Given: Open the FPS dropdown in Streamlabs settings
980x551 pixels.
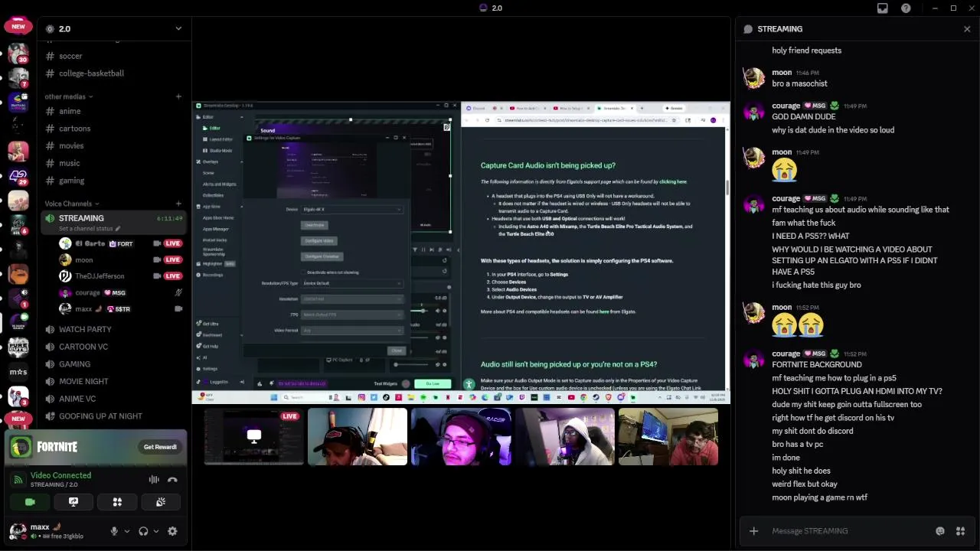Looking at the screenshot, I should pos(352,315).
